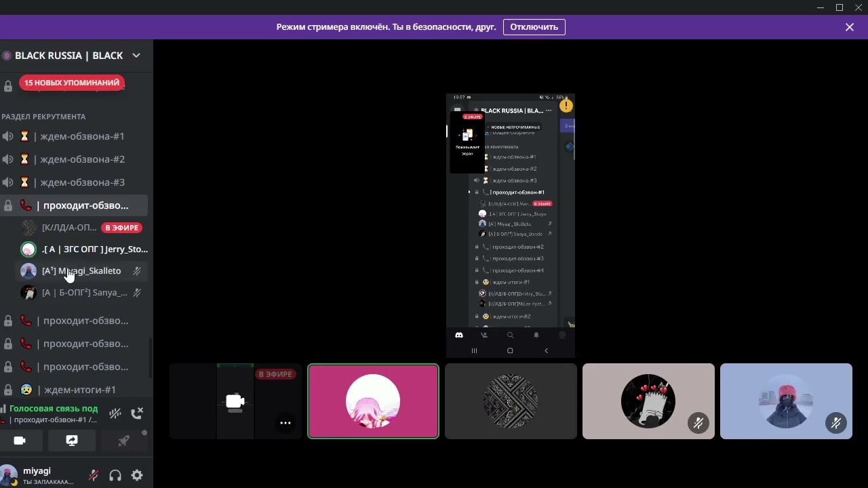Click the muted mic icon next to Sanya

click(x=137, y=293)
